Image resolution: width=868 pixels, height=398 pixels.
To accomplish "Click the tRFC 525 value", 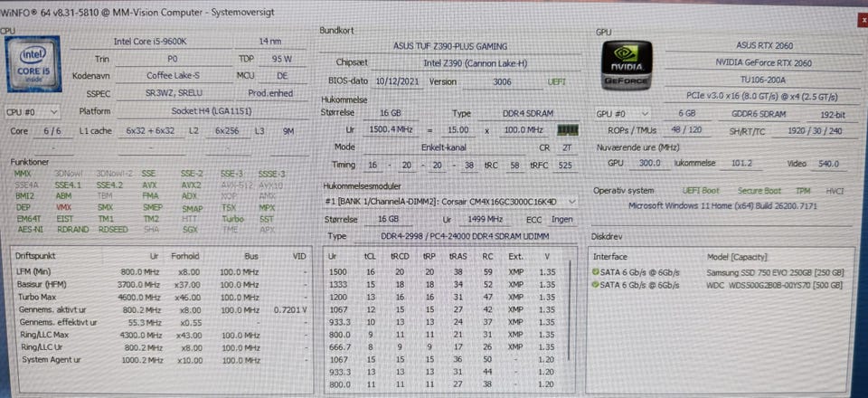I will click(564, 165).
